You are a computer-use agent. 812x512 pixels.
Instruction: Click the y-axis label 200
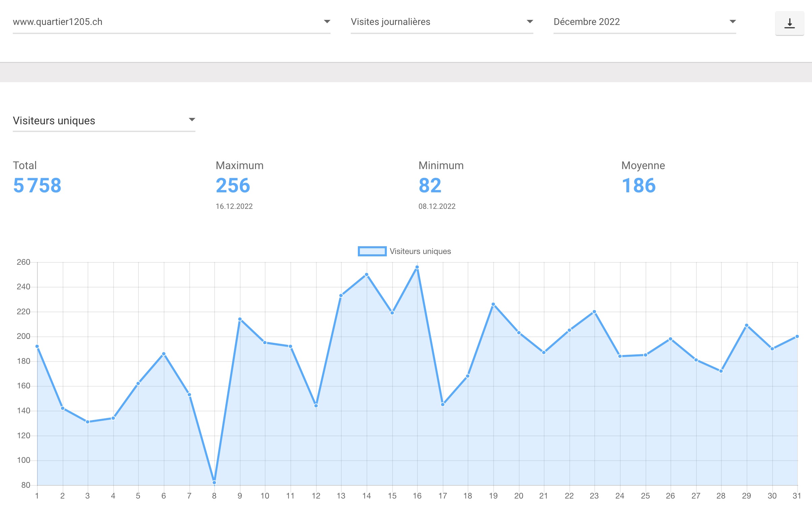point(23,336)
